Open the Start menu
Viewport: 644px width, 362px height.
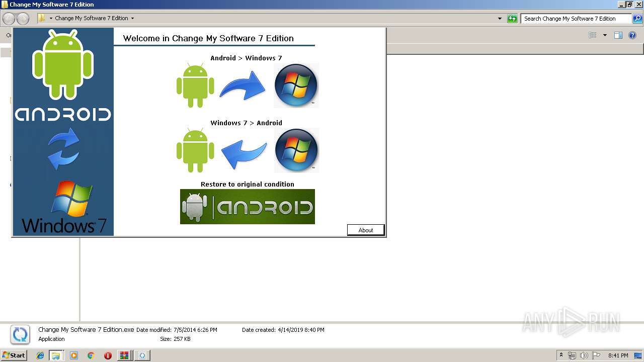[14, 355]
